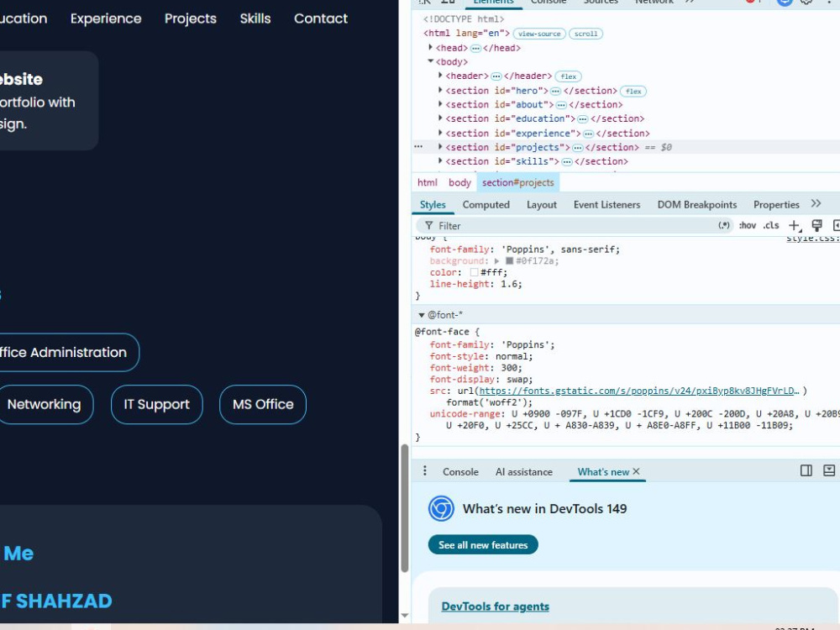The height and width of the screenshot is (630, 840).
Task: Click Projects in page navigation
Action: [x=190, y=18]
